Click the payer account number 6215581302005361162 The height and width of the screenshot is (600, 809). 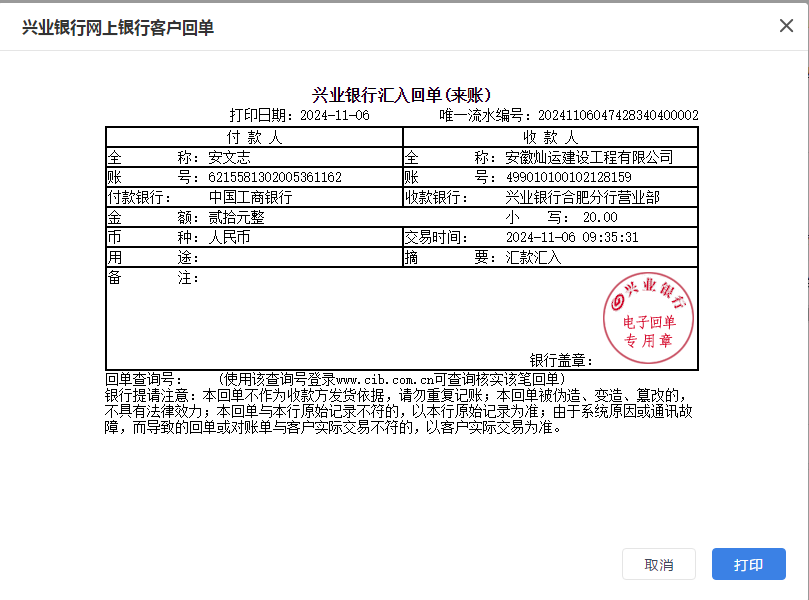pos(274,177)
